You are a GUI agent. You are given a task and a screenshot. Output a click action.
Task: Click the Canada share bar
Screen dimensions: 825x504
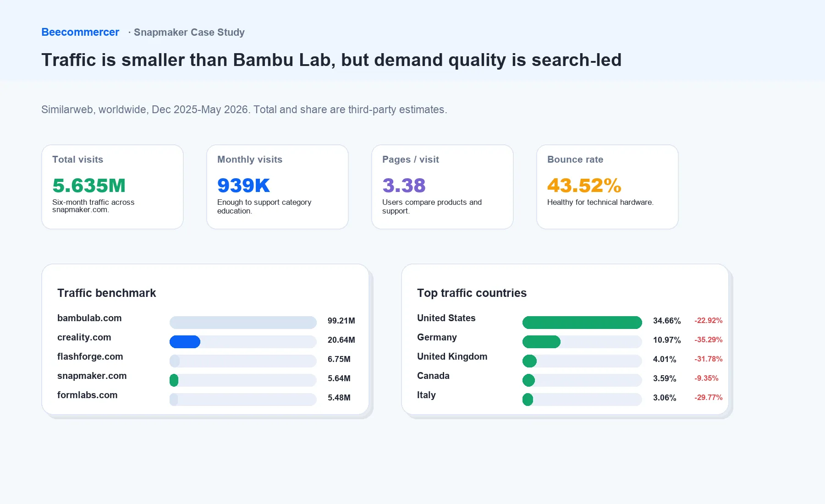[x=582, y=380]
